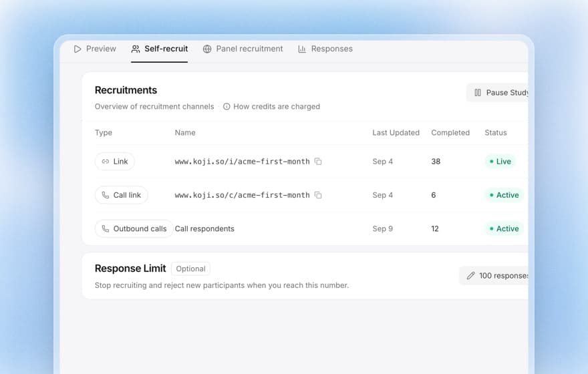
Task: Click the Response Limit heading
Action: point(130,268)
